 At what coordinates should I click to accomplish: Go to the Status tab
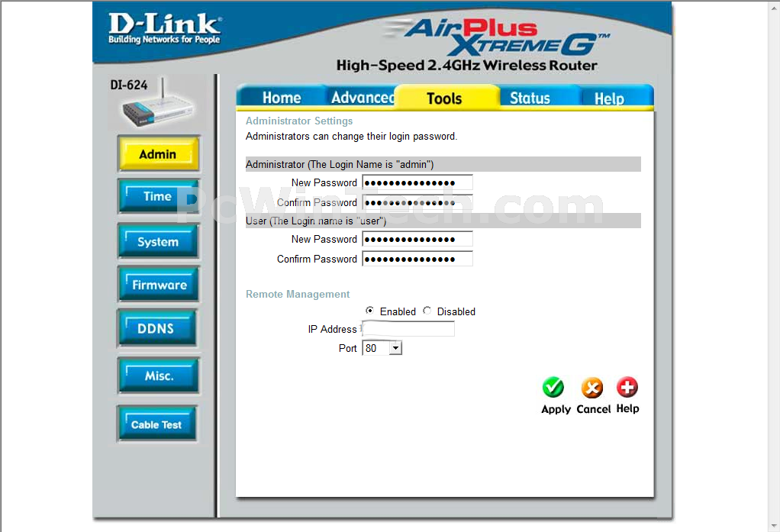click(530, 98)
